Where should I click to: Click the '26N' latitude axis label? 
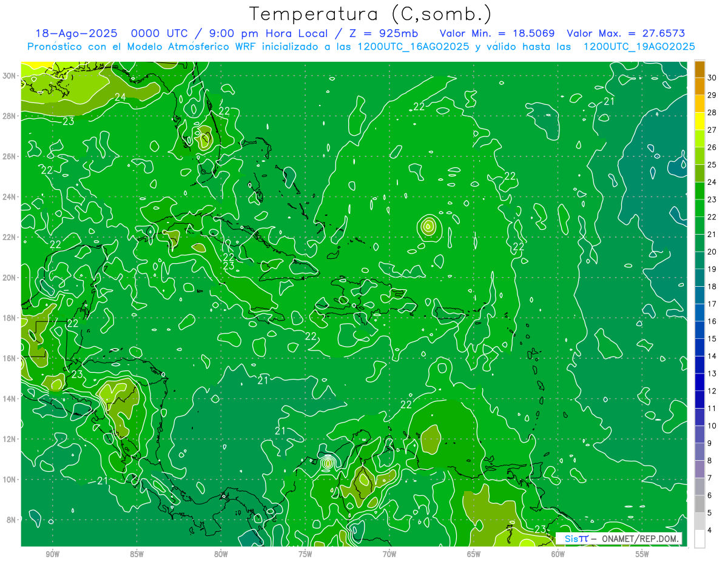[10, 156]
